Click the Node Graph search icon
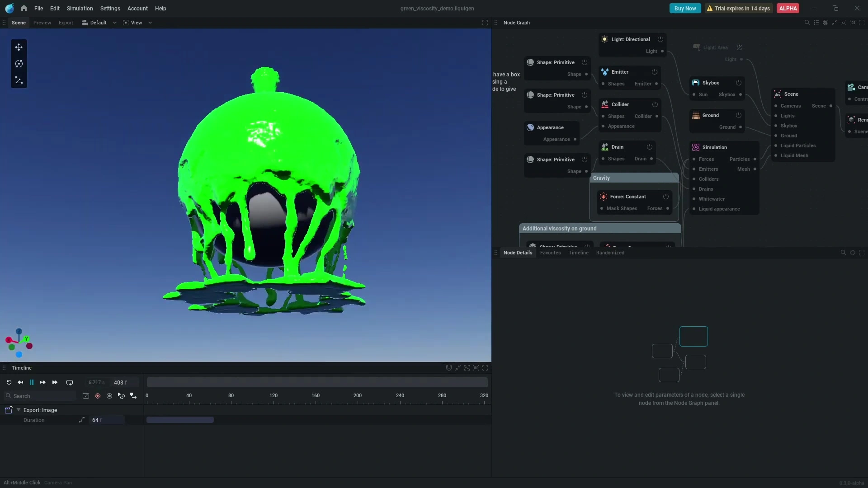The image size is (868, 488). click(x=807, y=23)
